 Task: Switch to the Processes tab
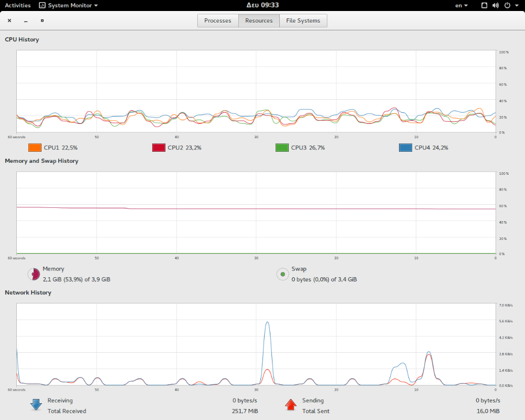218,20
